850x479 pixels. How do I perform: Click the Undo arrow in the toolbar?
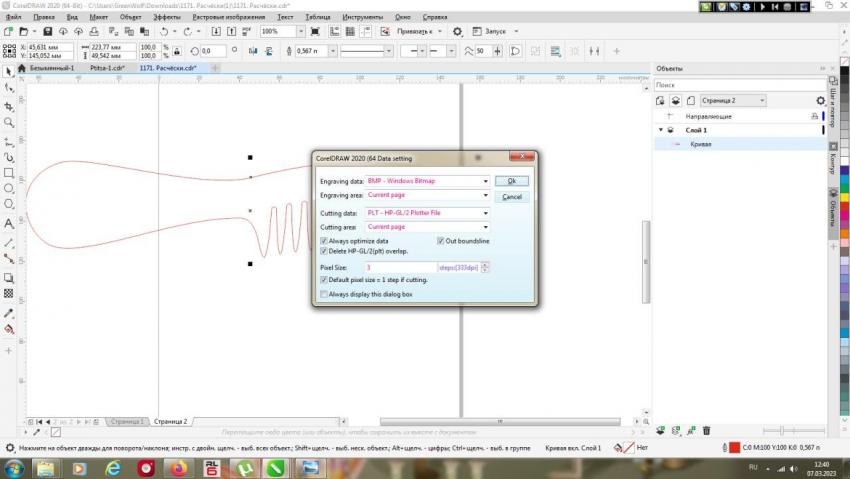165,32
